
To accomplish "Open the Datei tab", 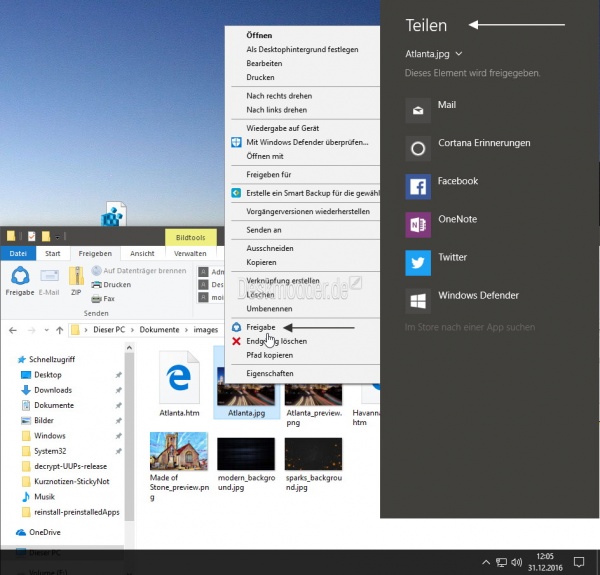I will tap(18, 254).
